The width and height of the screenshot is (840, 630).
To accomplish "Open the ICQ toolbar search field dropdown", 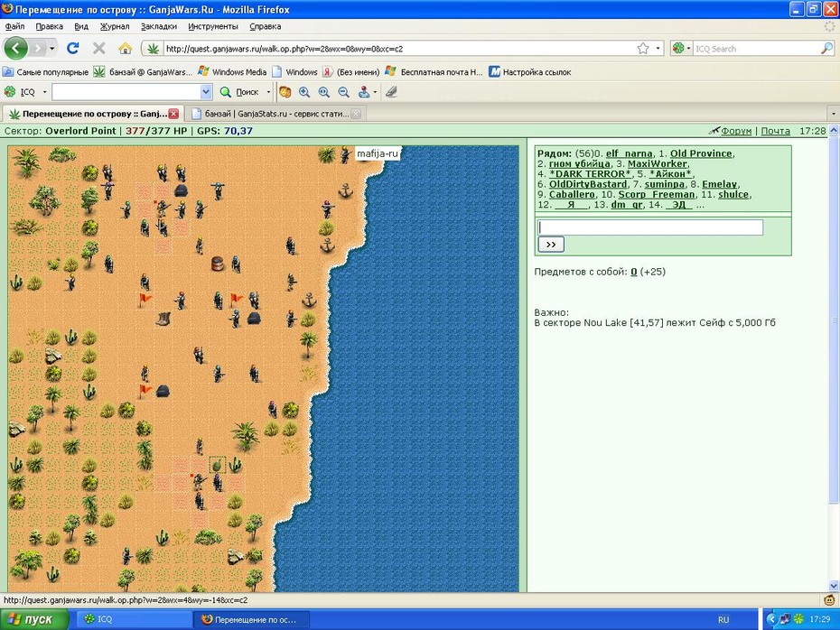I will point(206,92).
